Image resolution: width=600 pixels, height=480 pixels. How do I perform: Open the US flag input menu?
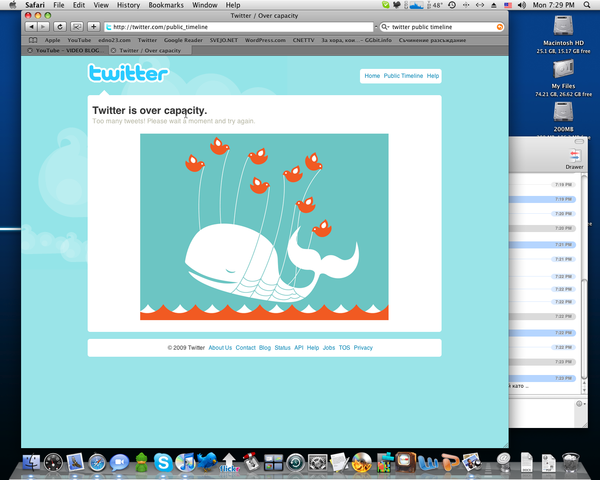[x=508, y=5]
